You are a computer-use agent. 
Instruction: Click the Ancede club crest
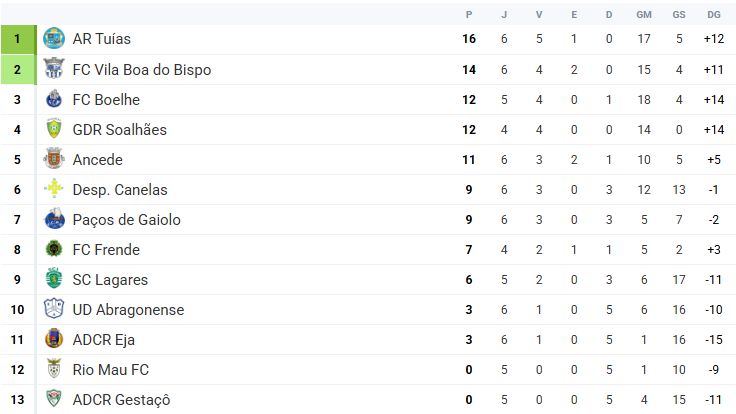54,160
